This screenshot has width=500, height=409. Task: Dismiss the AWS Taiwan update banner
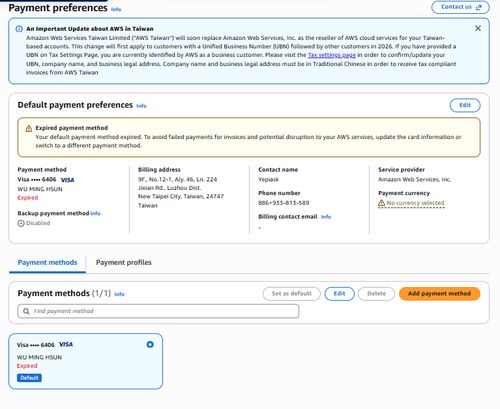478,28
